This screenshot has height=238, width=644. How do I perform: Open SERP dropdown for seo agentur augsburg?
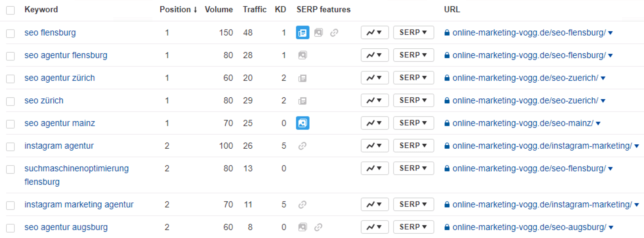click(414, 227)
